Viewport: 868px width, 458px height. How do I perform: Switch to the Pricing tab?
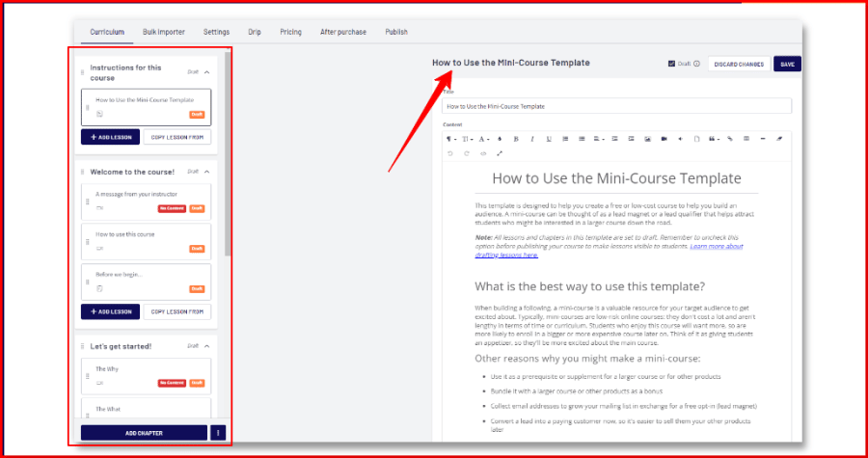290,32
